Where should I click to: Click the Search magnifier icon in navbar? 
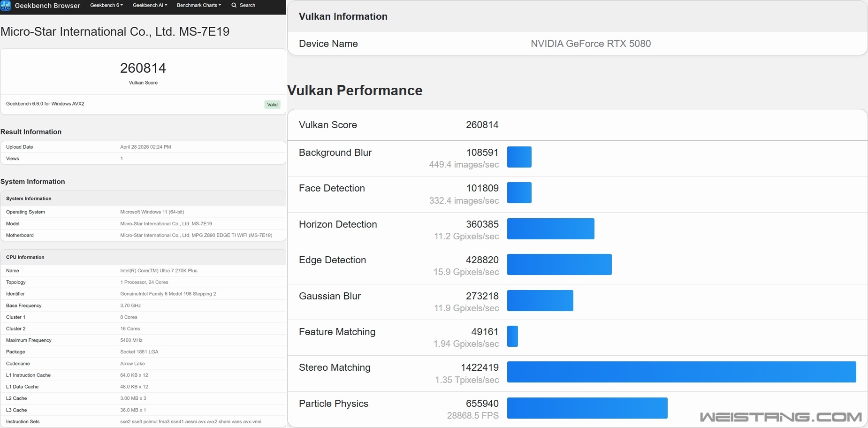[x=234, y=5]
